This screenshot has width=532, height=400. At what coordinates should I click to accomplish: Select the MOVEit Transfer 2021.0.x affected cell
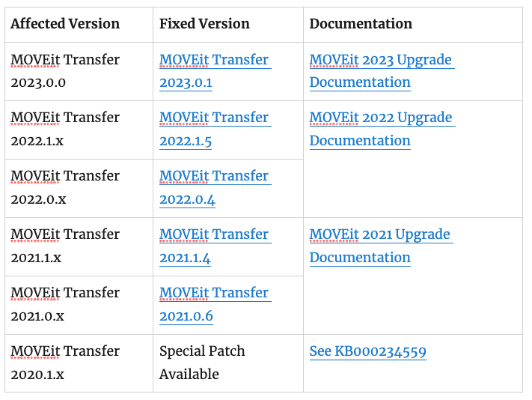(65, 305)
